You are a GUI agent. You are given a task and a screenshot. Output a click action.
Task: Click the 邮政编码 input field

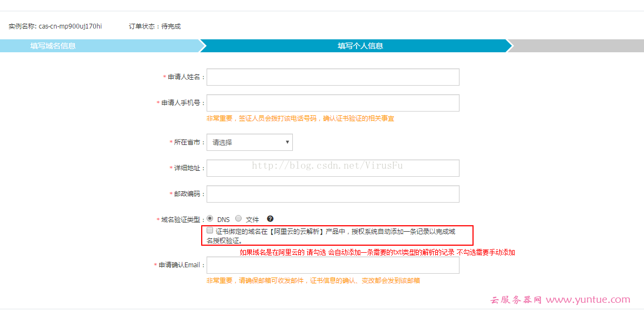point(332,194)
